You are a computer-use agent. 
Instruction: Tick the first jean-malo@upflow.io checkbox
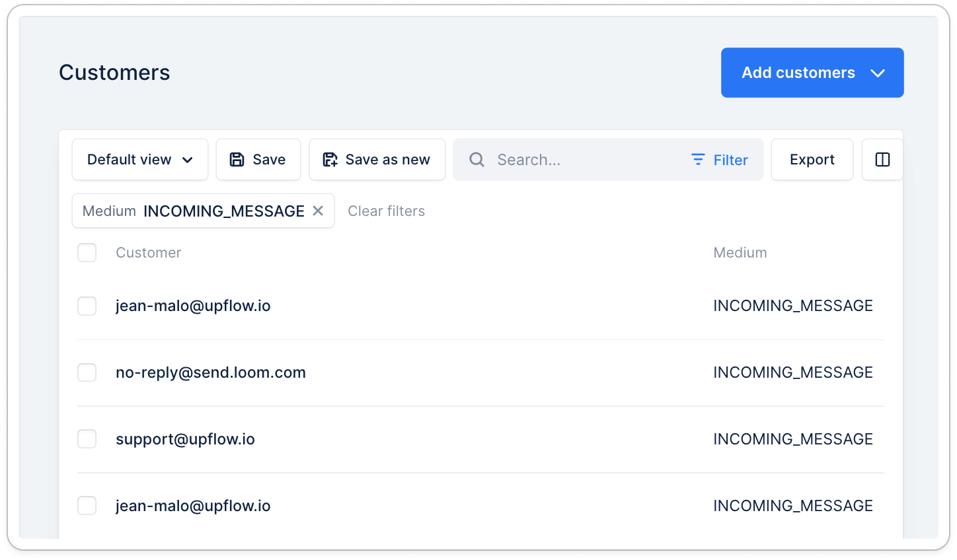tap(87, 306)
